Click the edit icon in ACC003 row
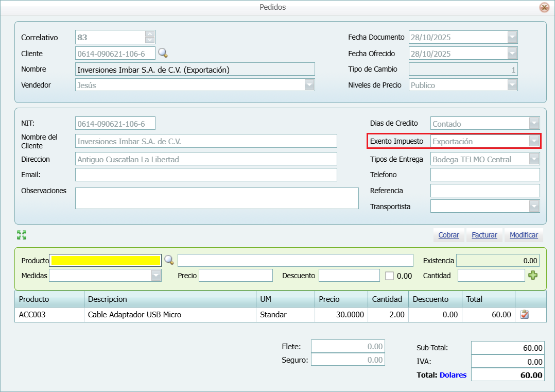 click(x=525, y=314)
